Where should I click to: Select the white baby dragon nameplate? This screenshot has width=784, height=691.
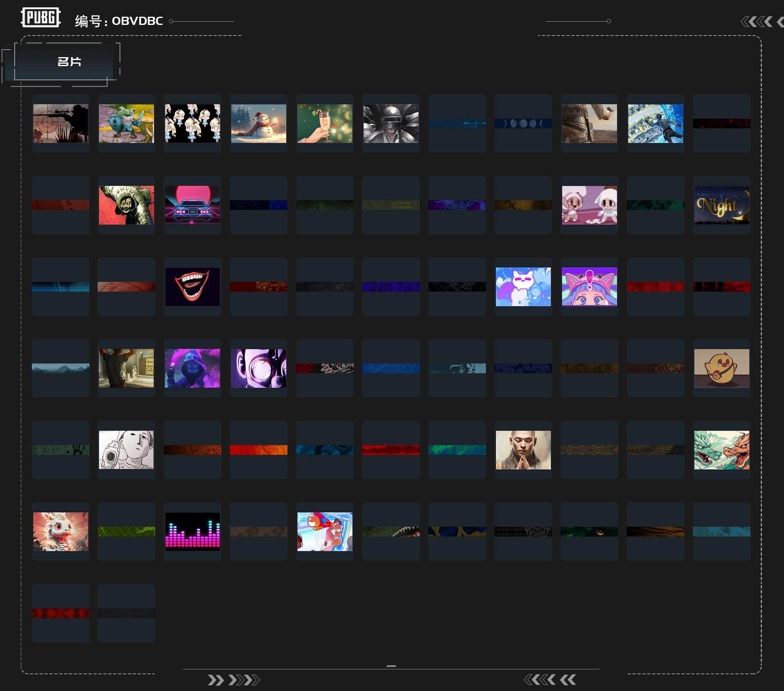60,531
